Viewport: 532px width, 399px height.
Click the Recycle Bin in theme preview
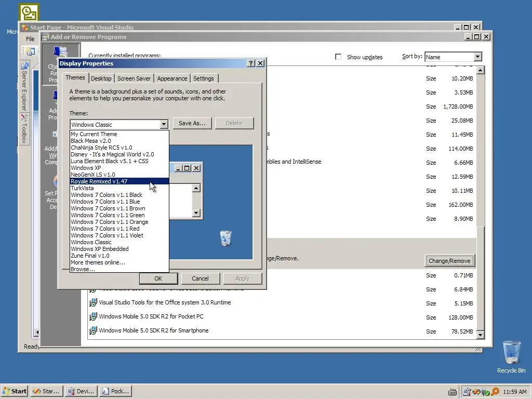coord(225,238)
